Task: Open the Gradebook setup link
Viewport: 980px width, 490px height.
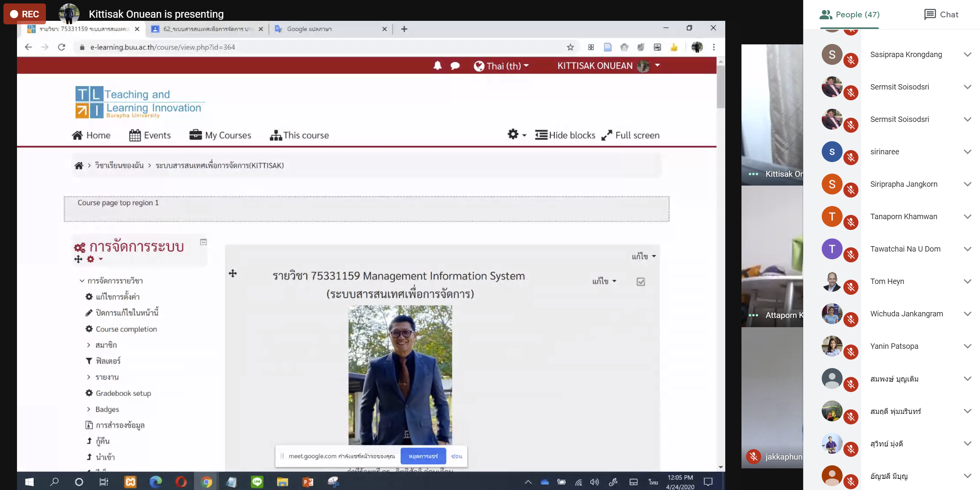Action: coord(123,393)
